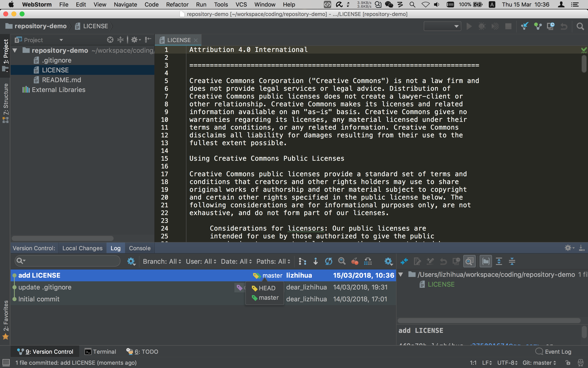The height and width of the screenshot is (368, 588).
Task: Switch to the Local Changes tab
Action: tap(82, 248)
